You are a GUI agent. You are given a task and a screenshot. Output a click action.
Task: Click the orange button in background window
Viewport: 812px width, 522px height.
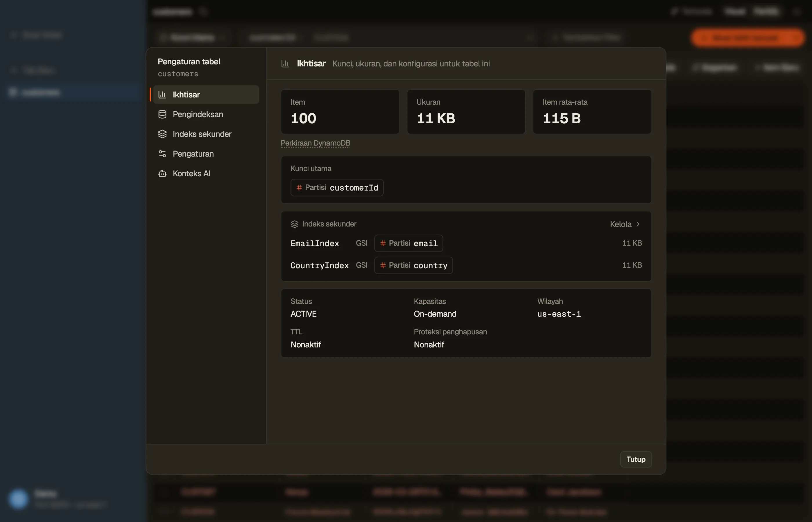click(x=748, y=38)
